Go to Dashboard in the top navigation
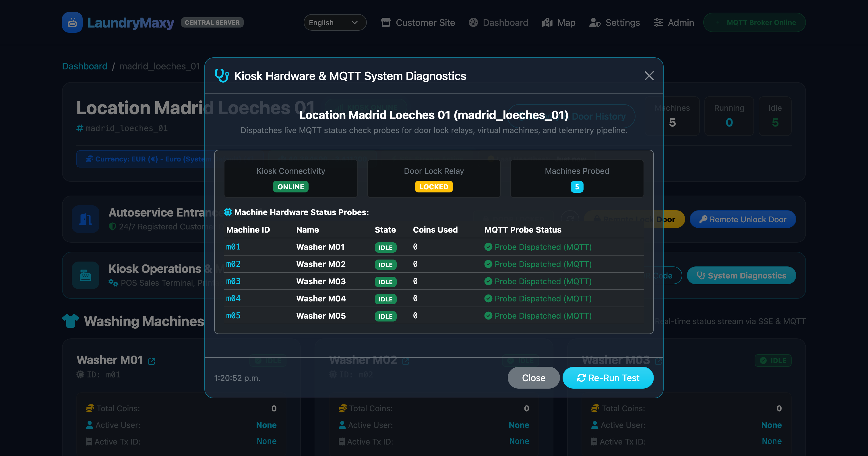Screen dimensions: 868x456 498,23
